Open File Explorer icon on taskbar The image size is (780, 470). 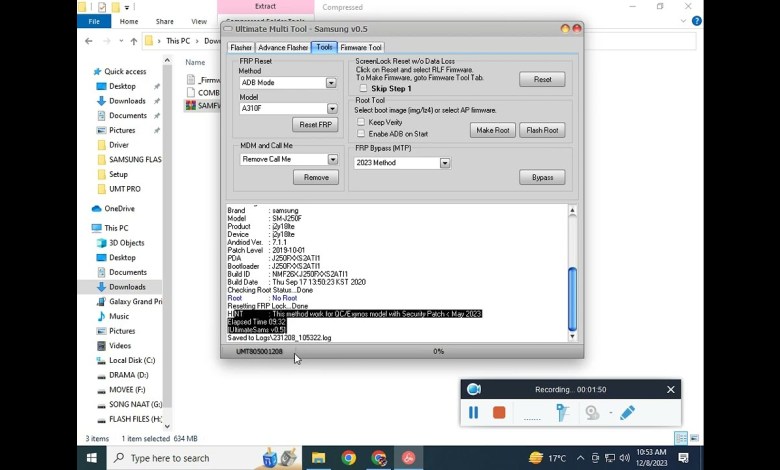click(318, 458)
